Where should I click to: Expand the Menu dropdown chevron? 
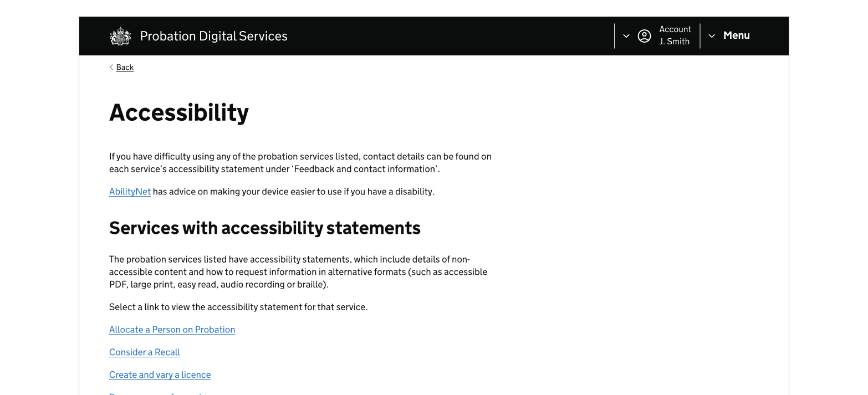pyautogui.click(x=712, y=35)
